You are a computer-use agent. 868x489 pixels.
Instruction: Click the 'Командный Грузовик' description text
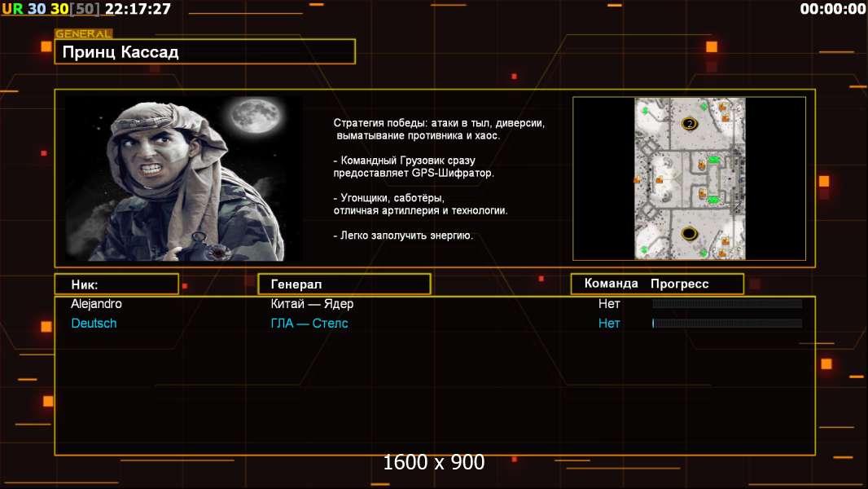(x=414, y=167)
